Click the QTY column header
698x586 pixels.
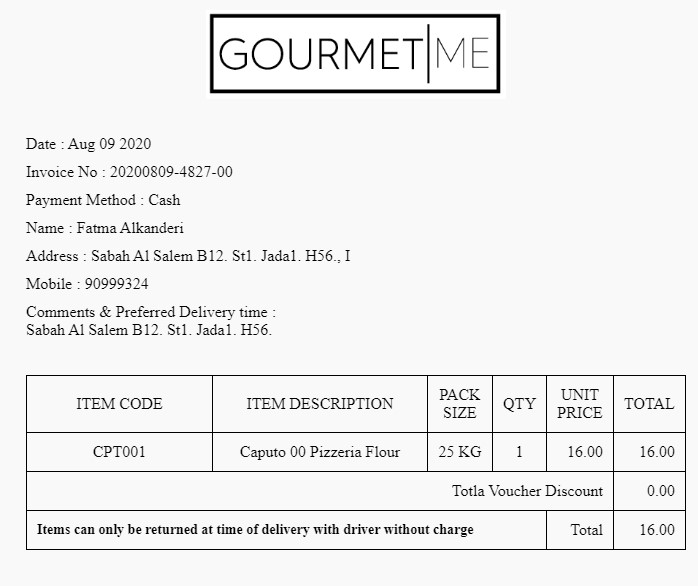519,404
